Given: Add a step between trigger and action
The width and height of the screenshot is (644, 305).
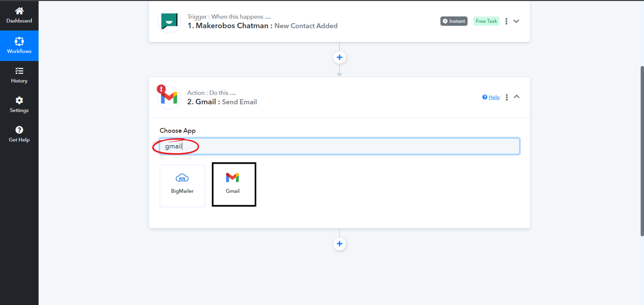Looking at the screenshot, I should pos(339,57).
